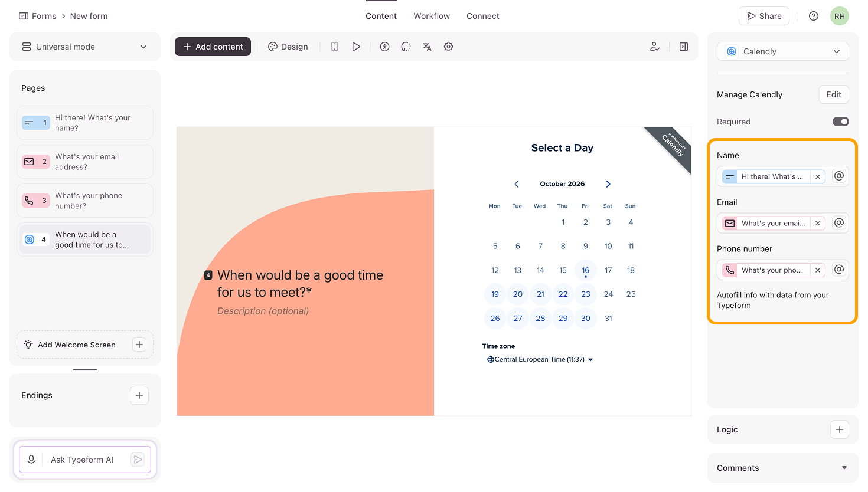Screen dimensions: 868x492
Task: Add a new ending with plus
Action: point(139,395)
